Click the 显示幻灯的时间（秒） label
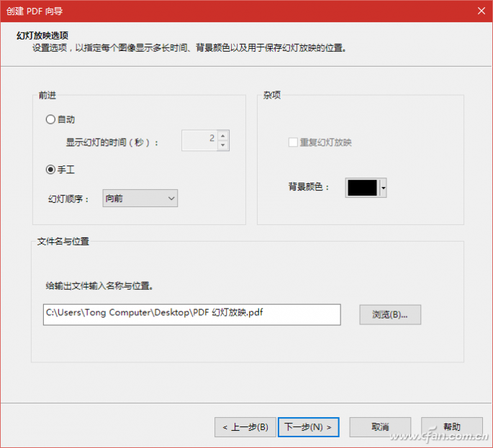 (112, 142)
